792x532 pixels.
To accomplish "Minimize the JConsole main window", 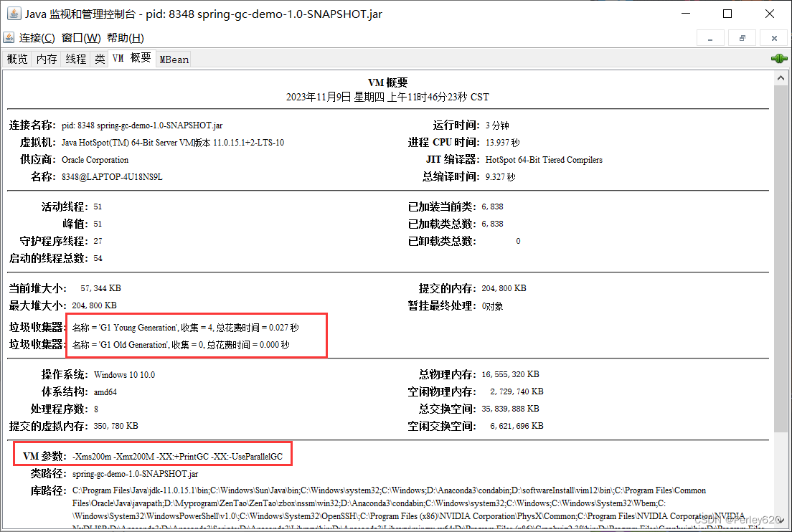I will pyautogui.click(x=685, y=14).
